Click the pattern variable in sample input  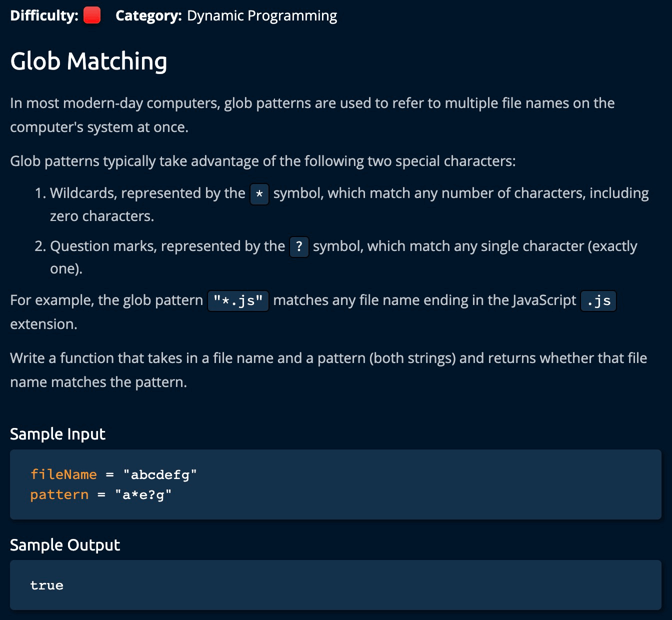[x=59, y=494]
